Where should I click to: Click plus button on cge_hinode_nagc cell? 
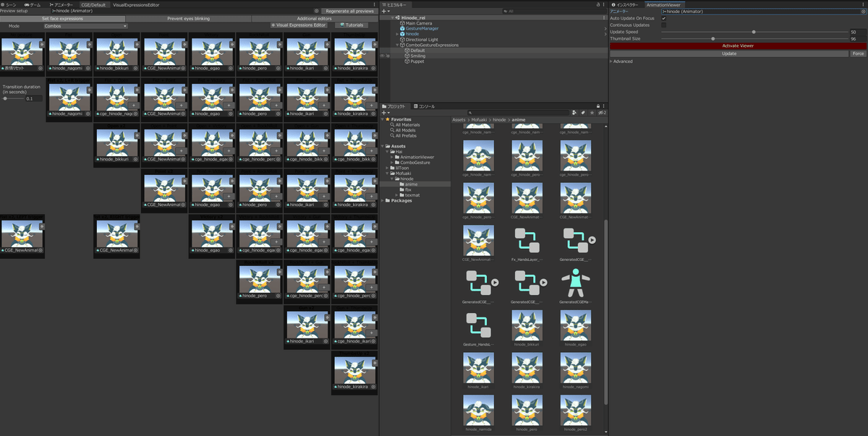135,106
